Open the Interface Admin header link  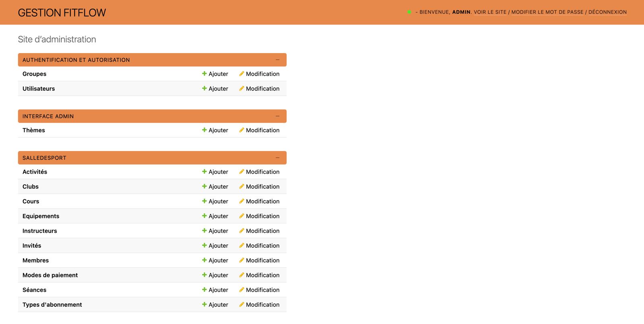48,116
